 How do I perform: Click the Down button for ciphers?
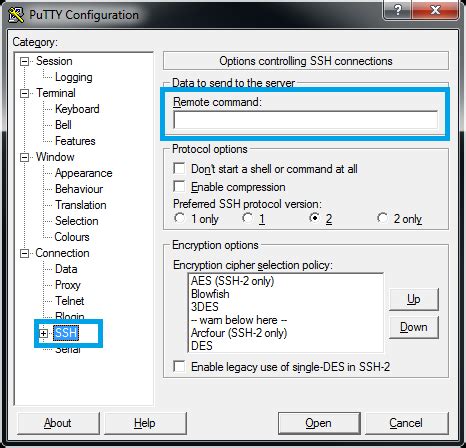tap(414, 327)
